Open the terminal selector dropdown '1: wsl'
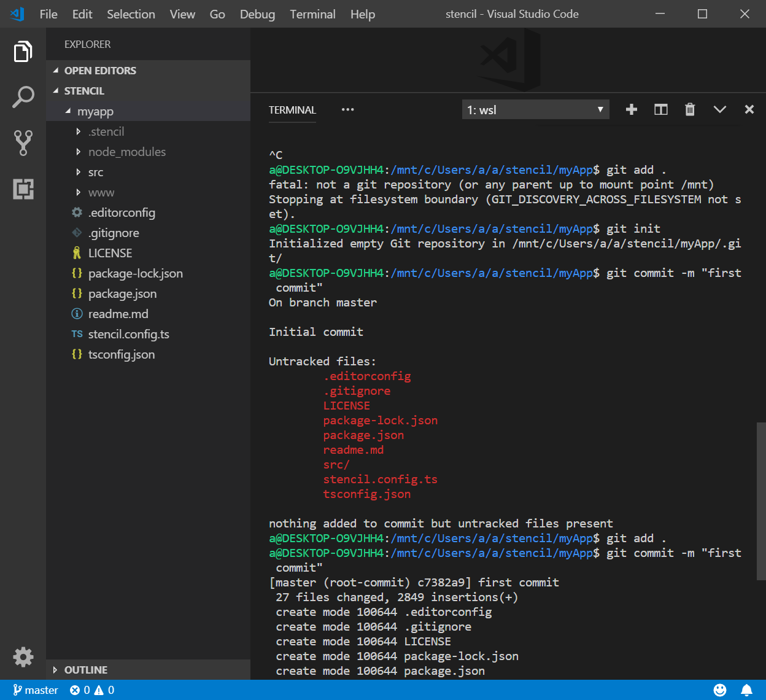The image size is (766, 700). [535, 110]
